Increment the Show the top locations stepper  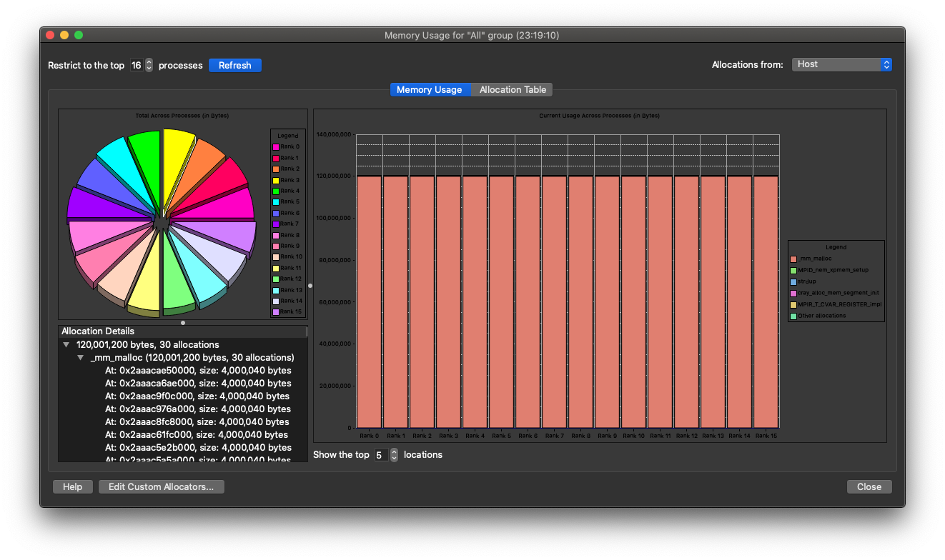394,451
